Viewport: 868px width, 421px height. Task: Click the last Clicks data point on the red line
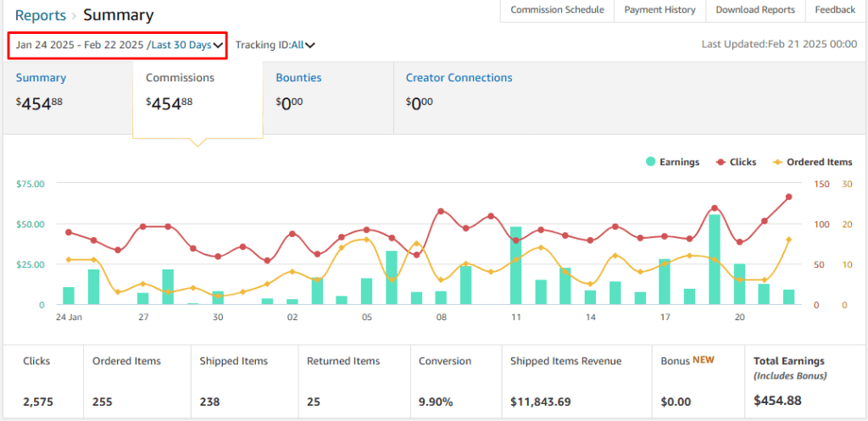789,197
